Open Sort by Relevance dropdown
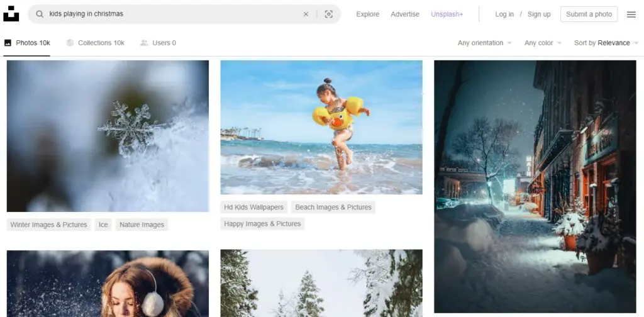Image resolution: width=644 pixels, height=317 pixels. coord(606,43)
